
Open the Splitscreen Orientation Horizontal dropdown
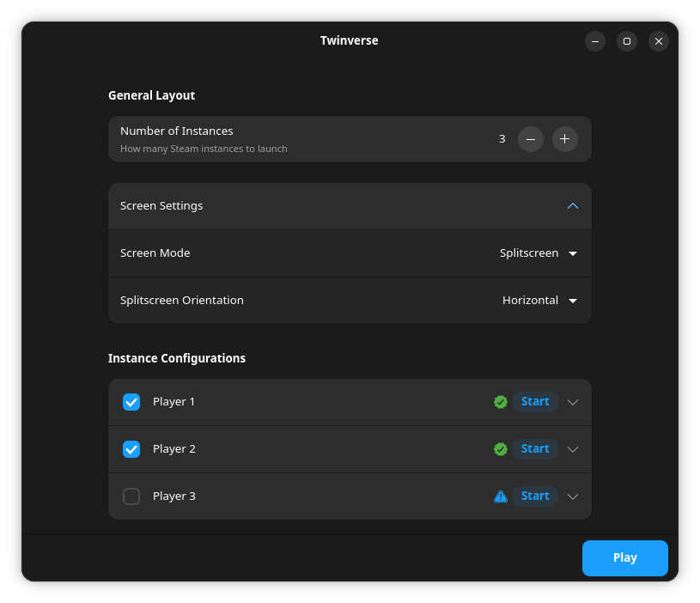click(x=539, y=301)
